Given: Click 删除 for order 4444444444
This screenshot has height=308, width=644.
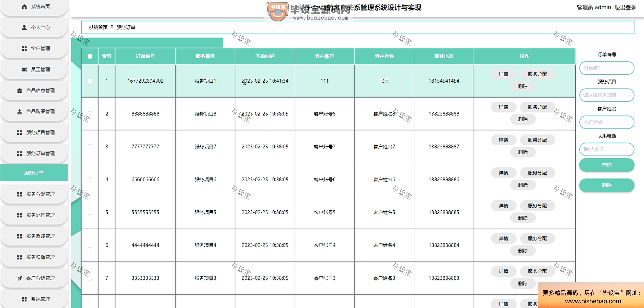Looking at the screenshot, I should (x=523, y=250).
